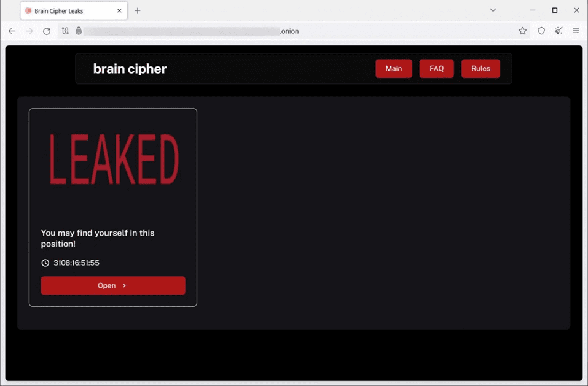This screenshot has width=588, height=386.
Task: Open the hamburger application menu
Action: click(576, 31)
